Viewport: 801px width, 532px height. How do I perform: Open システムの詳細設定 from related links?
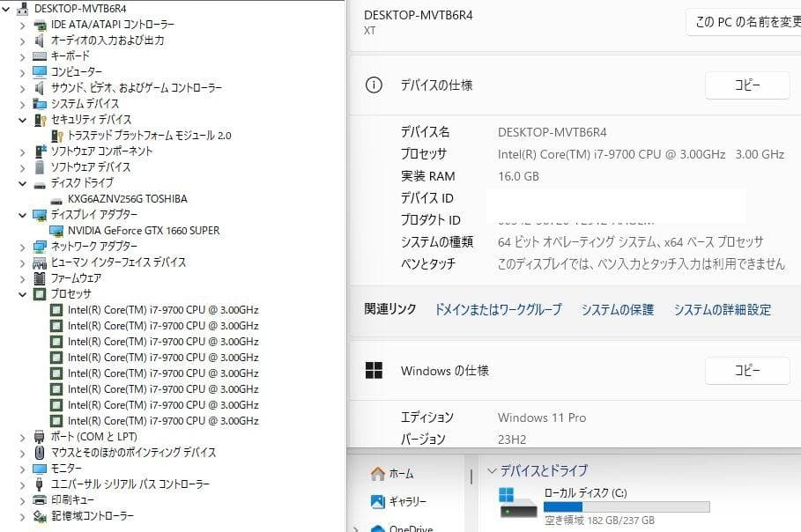(721, 310)
